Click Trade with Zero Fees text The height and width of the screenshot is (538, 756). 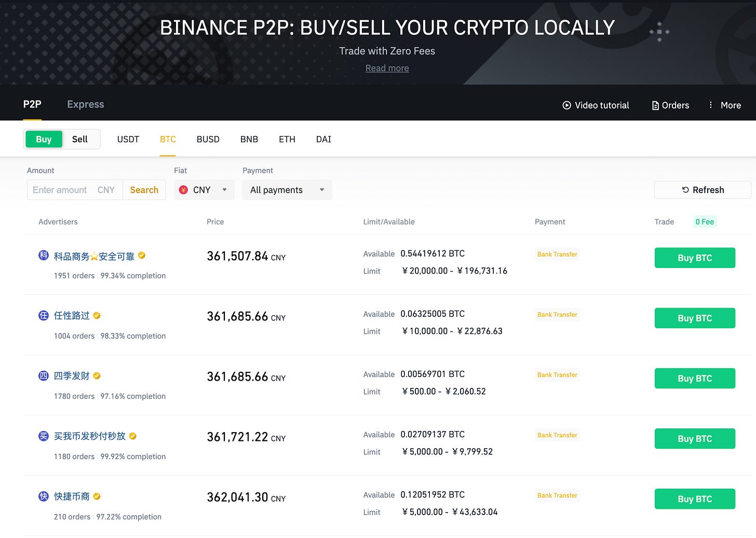point(387,51)
